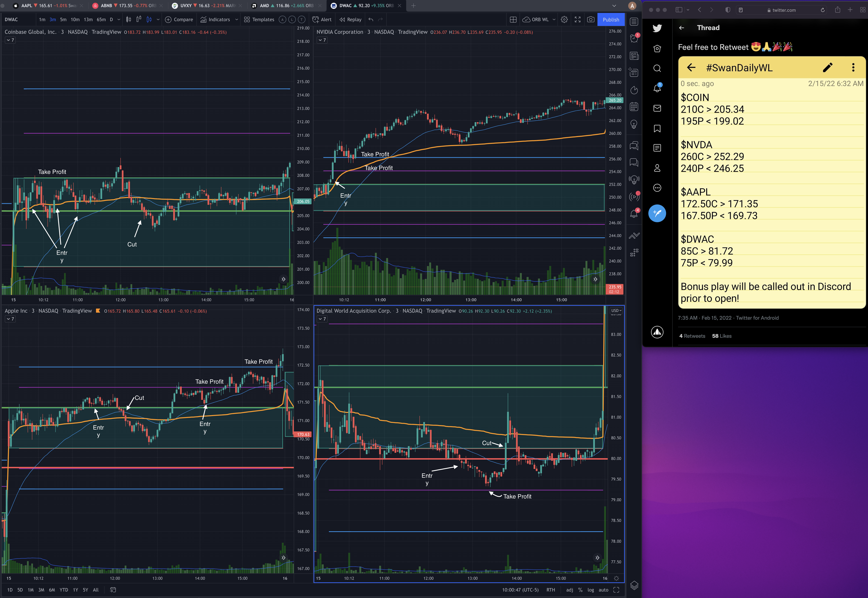
Task: Collapse Apple chart indicator legend
Action: 10,319
